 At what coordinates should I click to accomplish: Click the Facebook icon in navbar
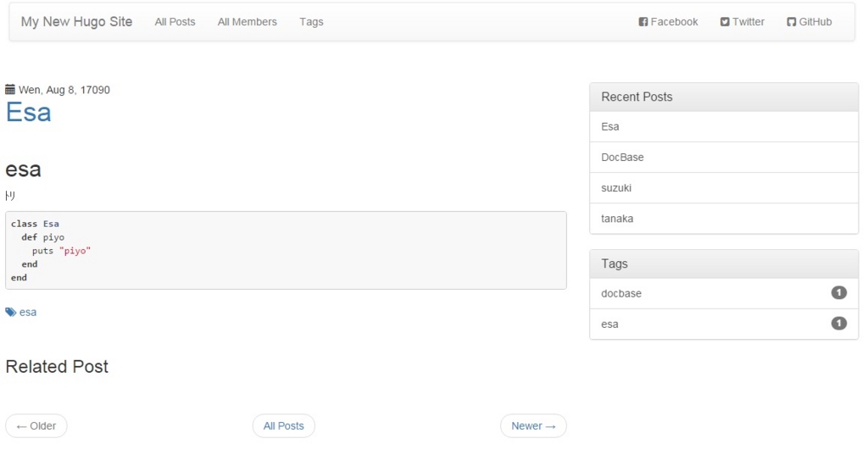(643, 22)
